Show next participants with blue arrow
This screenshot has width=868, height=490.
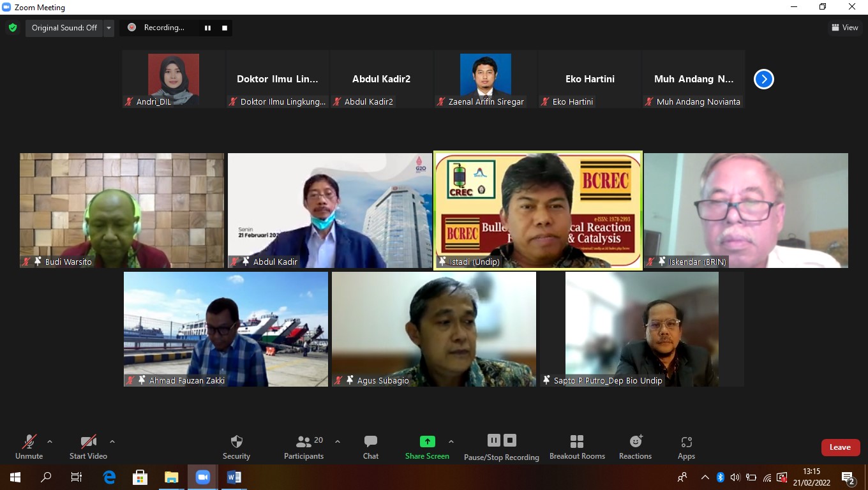point(763,79)
